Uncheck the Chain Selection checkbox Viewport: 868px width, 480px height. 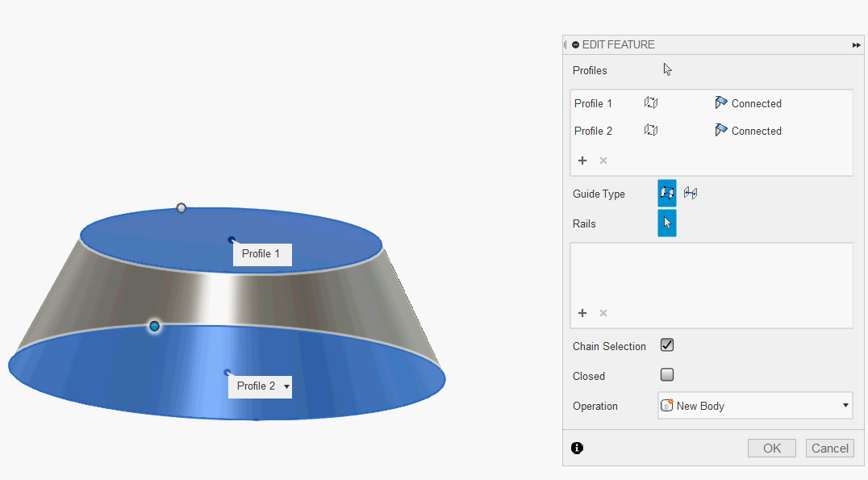[666, 345]
